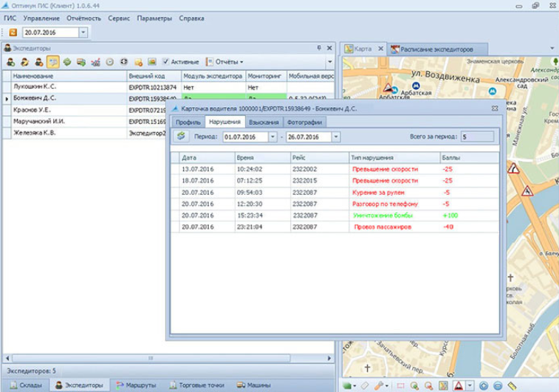Open the tab list arrow at the end of the map tab strip
Image resolution: width=559 pixels, height=392 pixels.
[552, 48]
